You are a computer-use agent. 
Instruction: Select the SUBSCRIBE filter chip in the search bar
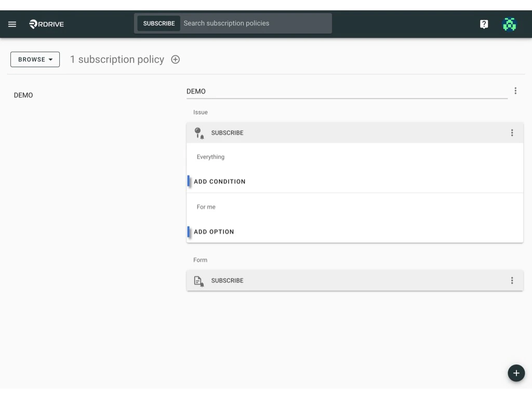tap(158, 23)
